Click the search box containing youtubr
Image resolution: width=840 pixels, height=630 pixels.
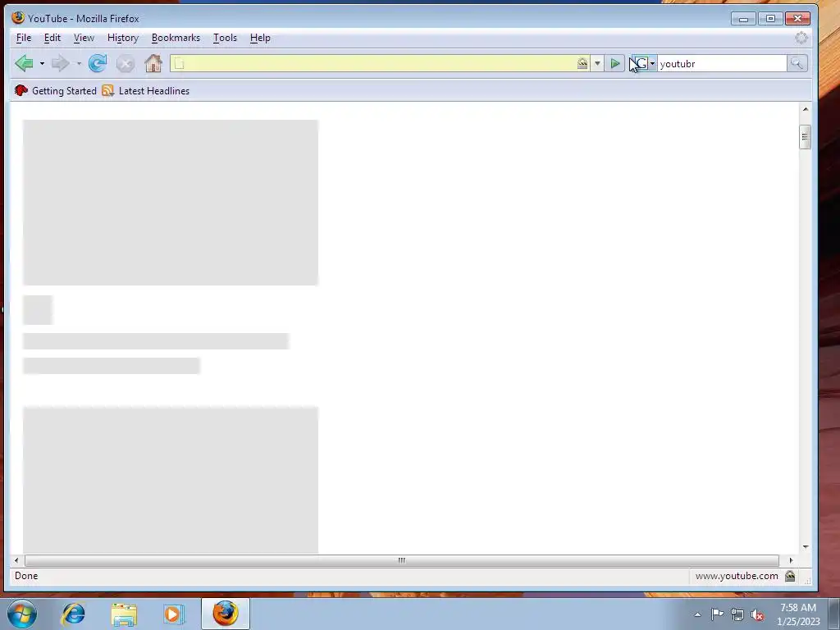click(x=722, y=64)
